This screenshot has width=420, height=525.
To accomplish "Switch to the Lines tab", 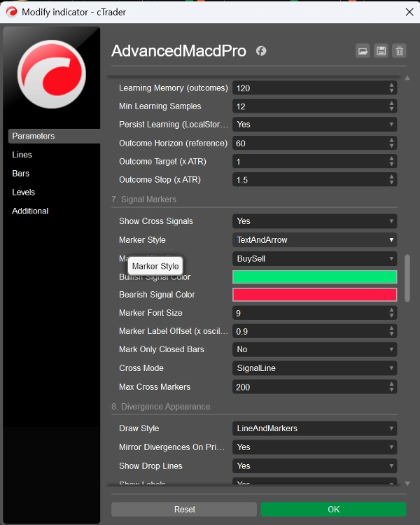I will [22, 155].
